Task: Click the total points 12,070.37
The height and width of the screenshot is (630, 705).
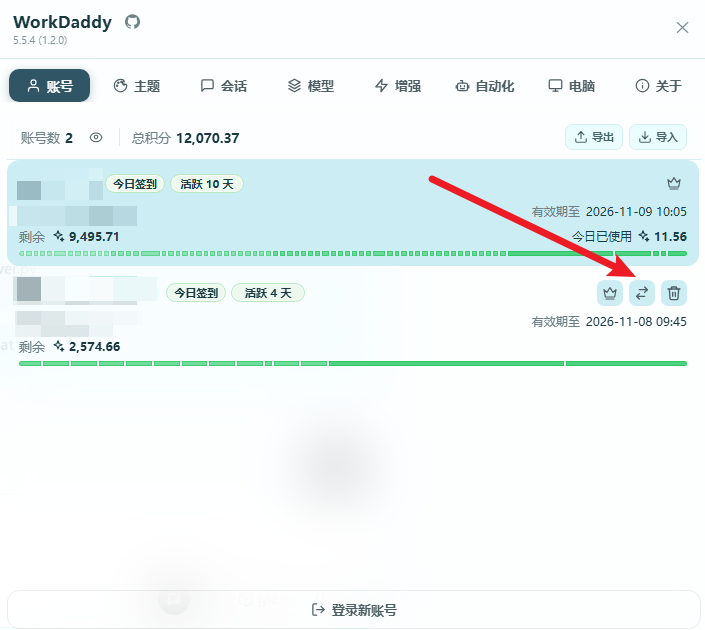Action: (x=208, y=138)
